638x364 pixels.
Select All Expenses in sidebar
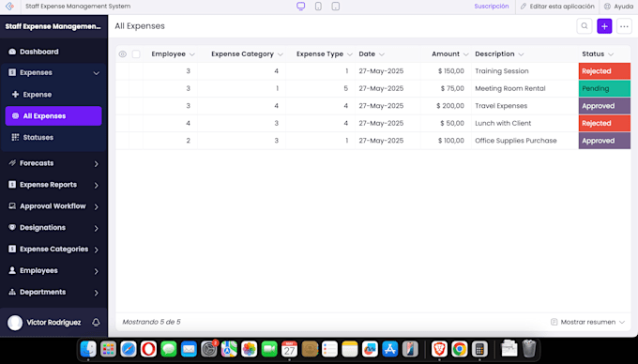[53, 116]
